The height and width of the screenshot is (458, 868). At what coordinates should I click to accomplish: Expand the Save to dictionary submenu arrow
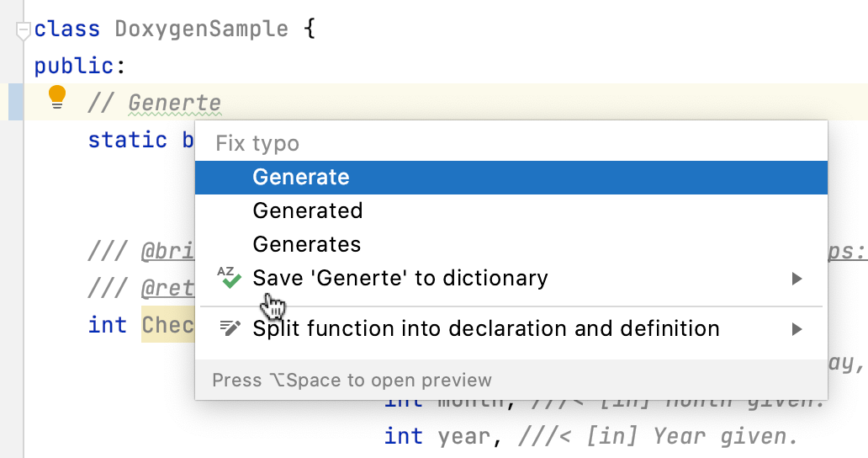797,279
